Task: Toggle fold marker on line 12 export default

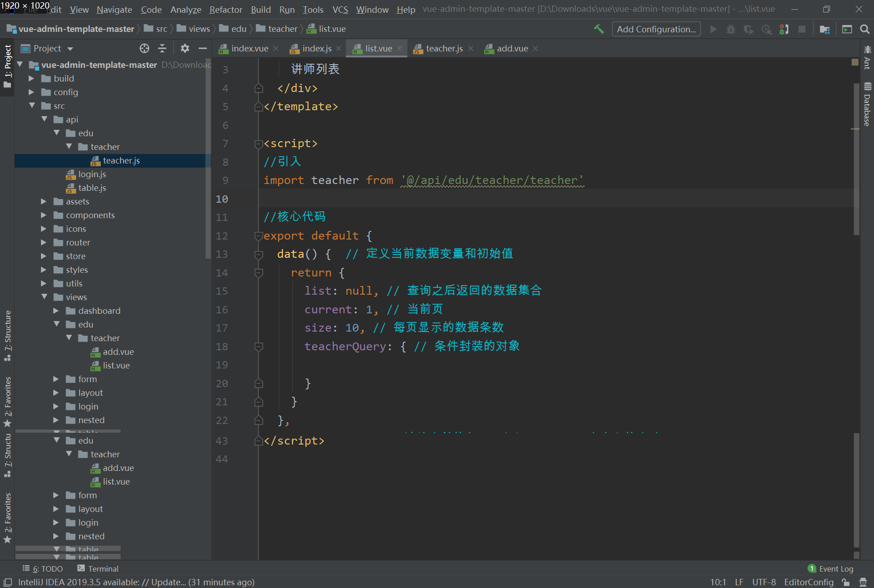Action: 258,236
